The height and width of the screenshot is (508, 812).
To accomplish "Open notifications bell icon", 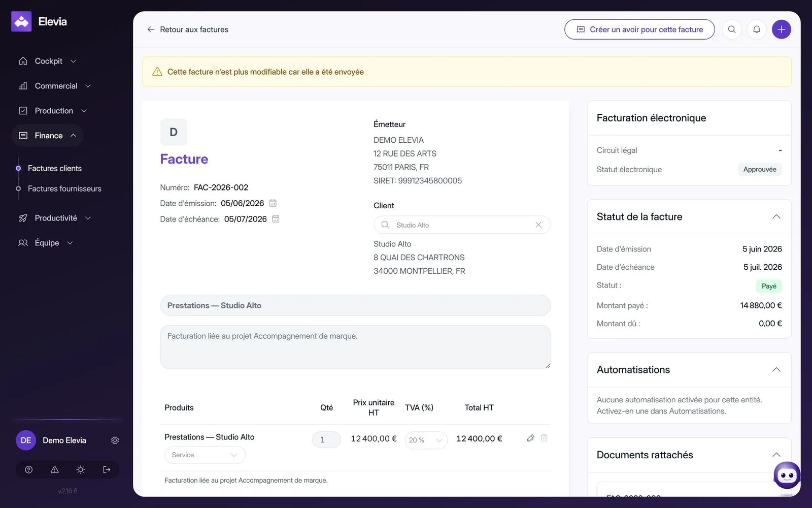I will coord(757,29).
